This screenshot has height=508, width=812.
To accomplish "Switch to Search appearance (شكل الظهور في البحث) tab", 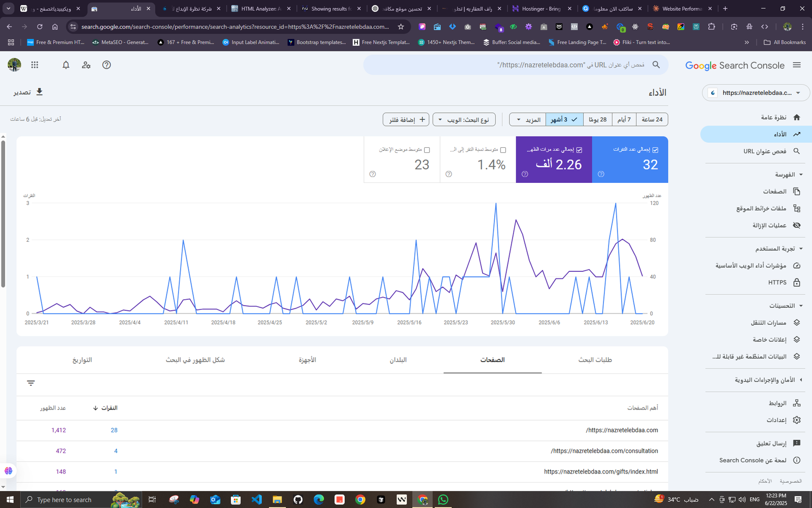I will 195,360.
